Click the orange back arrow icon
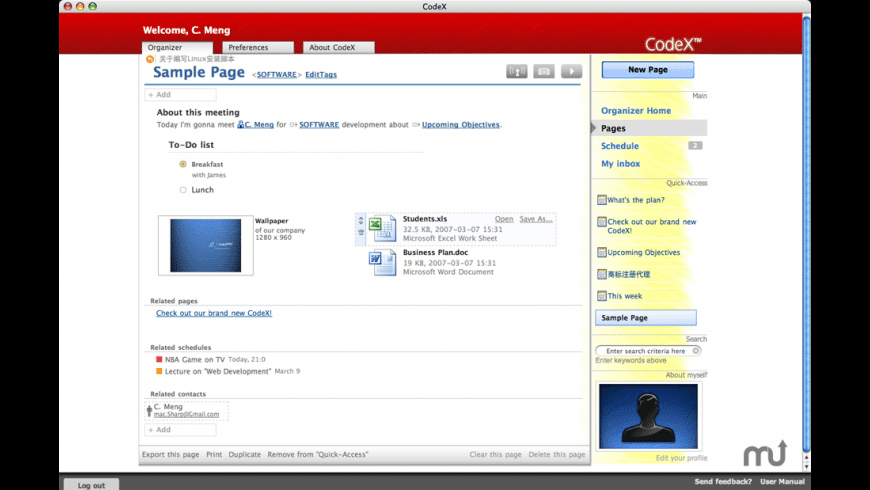This screenshot has height=490, width=870. [x=150, y=59]
